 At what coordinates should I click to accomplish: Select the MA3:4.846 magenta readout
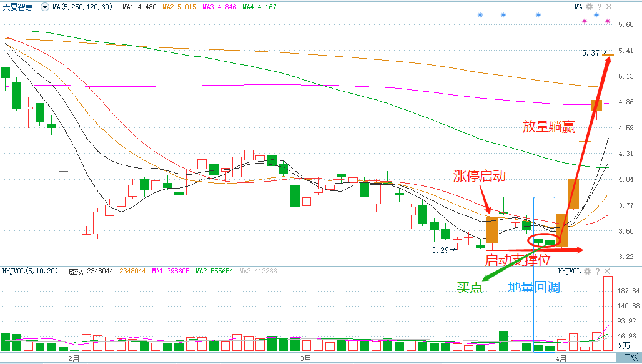(x=219, y=7)
